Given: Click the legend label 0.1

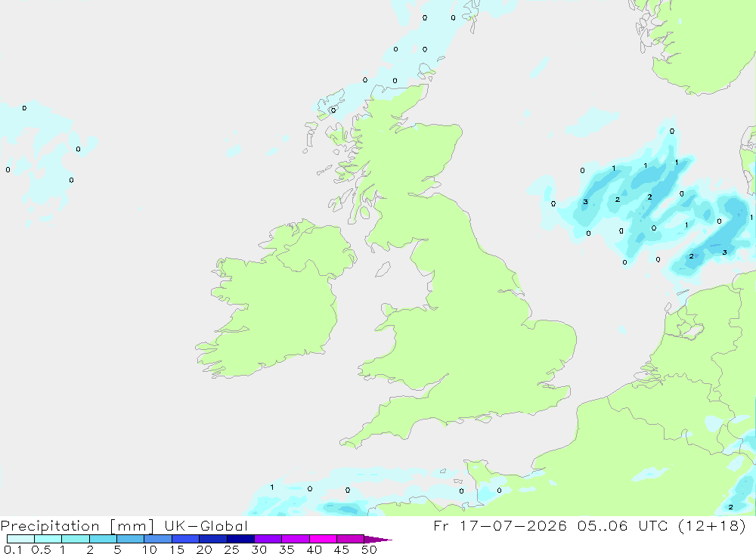Looking at the screenshot, I should (13, 549).
